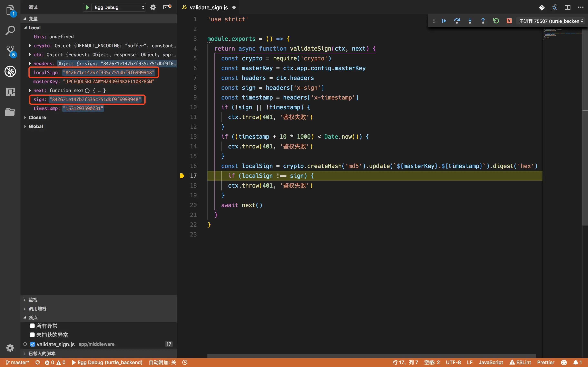Open the launch.json gear configuration
This screenshot has height=367, width=588.
pyautogui.click(x=153, y=7)
